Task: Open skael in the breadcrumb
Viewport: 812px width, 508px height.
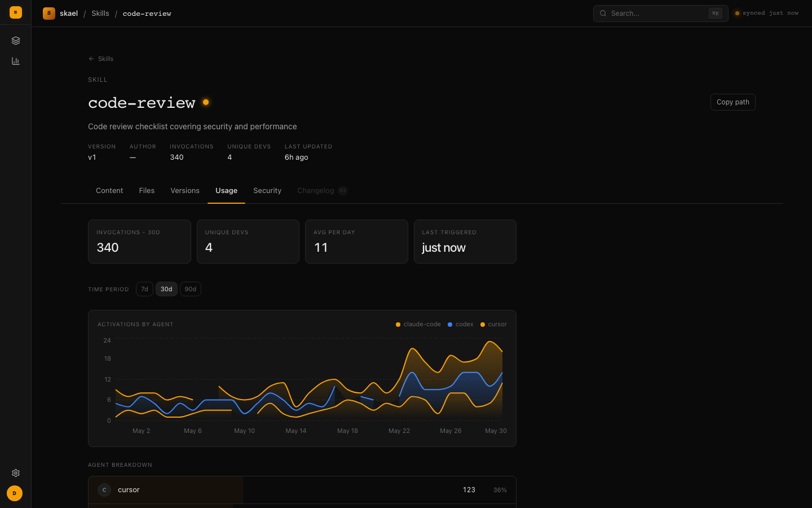Action: (x=69, y=14)
